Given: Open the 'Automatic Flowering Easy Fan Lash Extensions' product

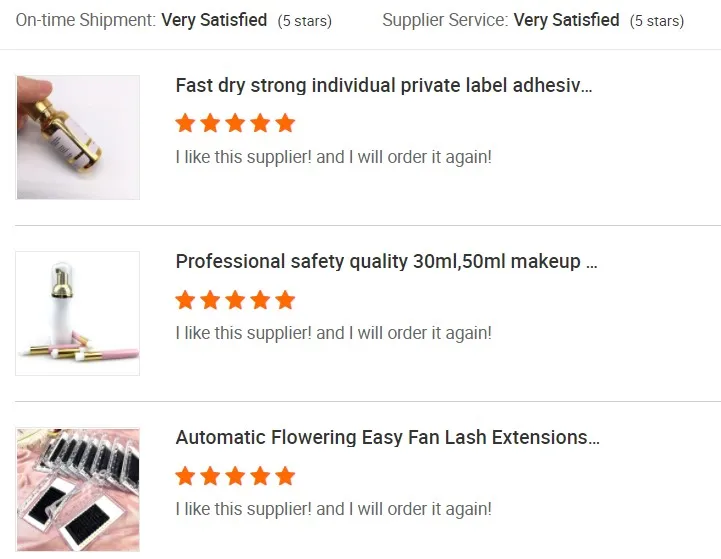Looking at the screenshot, I should [x=388, y=438].
